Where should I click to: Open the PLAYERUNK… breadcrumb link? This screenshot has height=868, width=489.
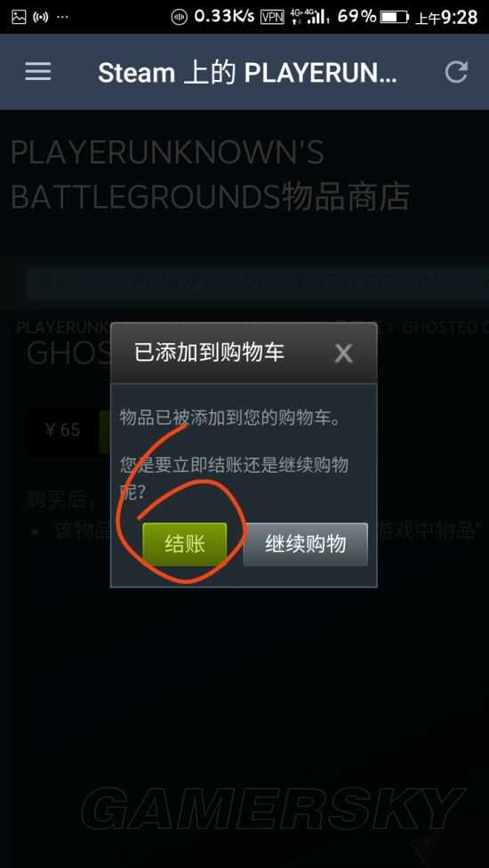tap(62, 327)
